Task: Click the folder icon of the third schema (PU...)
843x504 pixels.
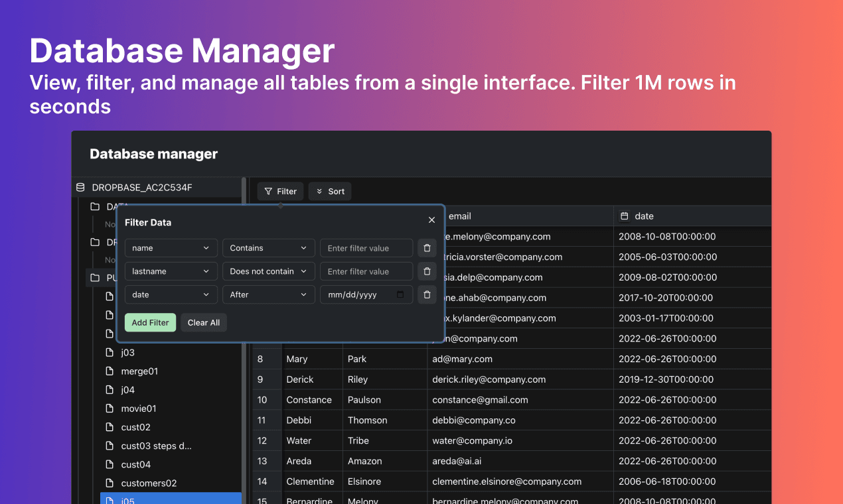Action: pos(95,278)
